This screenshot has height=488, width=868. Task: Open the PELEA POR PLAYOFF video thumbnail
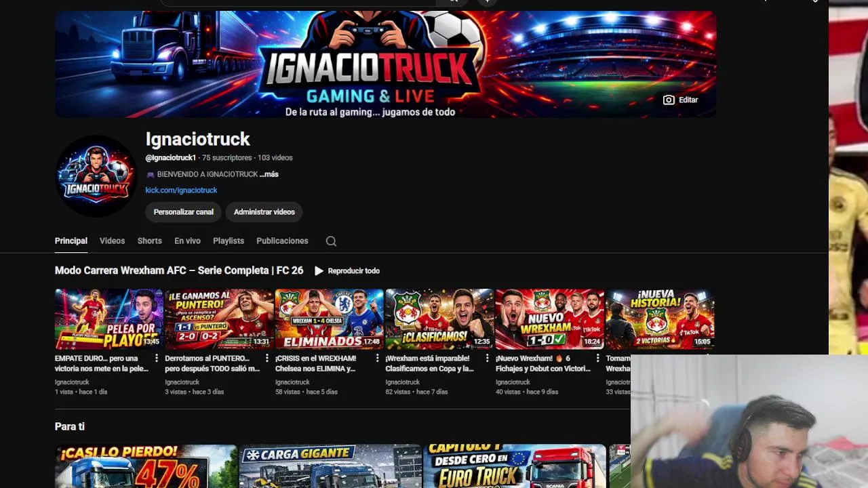(x=109, y=319)
